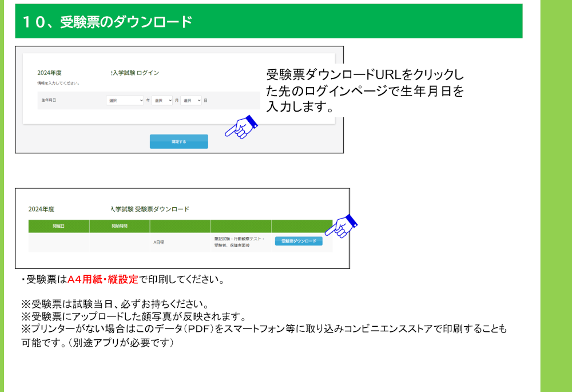This screenshot has width=572, height=392.
Task: Click the 開始時間 table column header
Action: click(120, 226)
